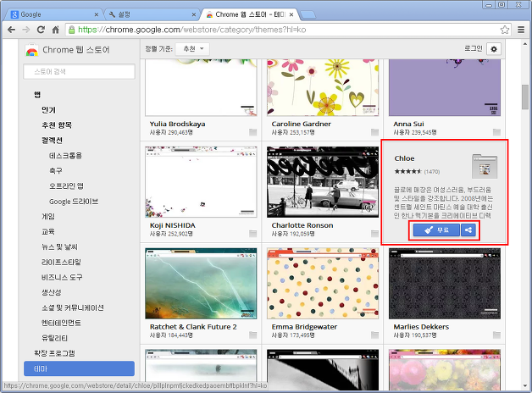Click the URL address bar

pyautogui.click(x=288, y=30)
